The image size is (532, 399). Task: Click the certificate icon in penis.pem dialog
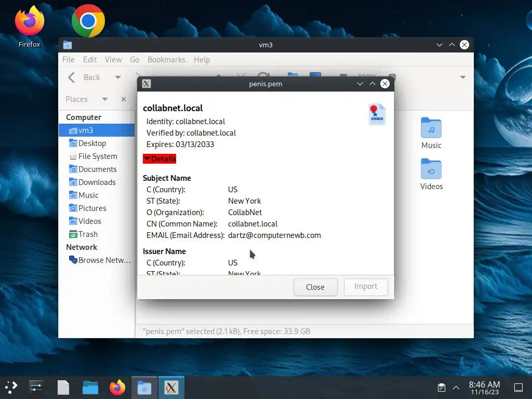(377, 114)
